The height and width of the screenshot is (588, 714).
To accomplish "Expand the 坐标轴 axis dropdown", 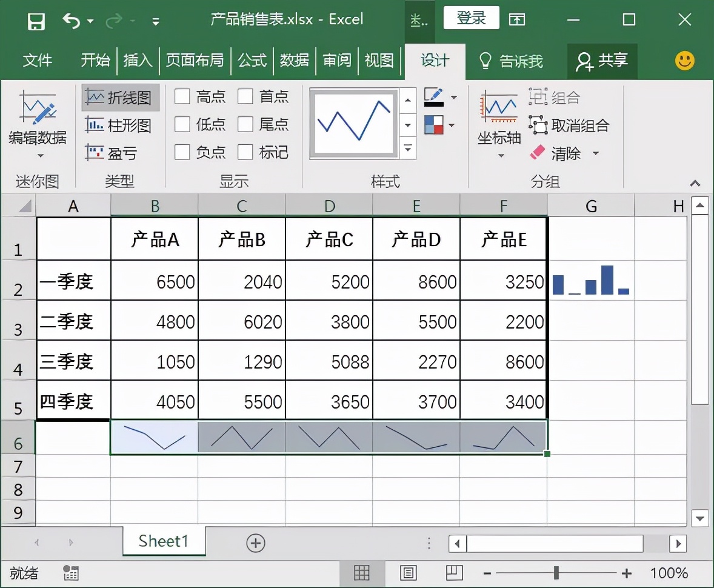I will [x=499, y=156].
